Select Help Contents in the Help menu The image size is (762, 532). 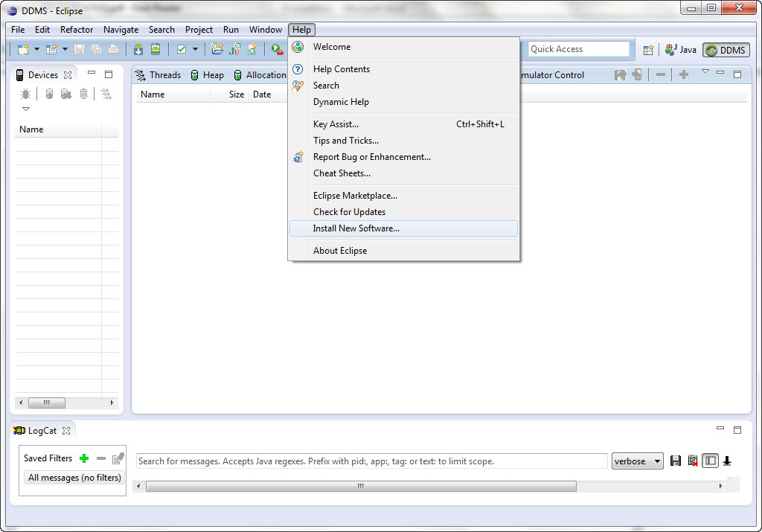point(404,69)
